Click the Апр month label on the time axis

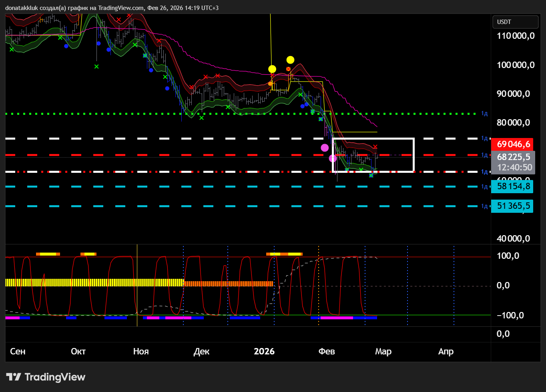point(446,352)
